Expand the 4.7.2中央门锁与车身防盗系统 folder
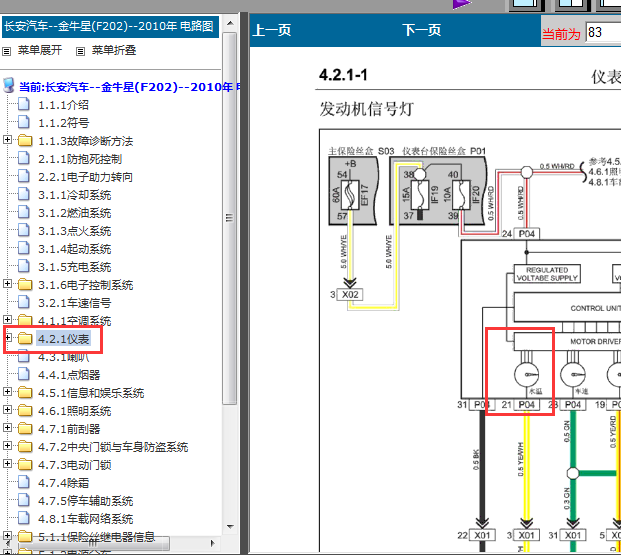This screenshot has width=621, height=555. point(7,446)
